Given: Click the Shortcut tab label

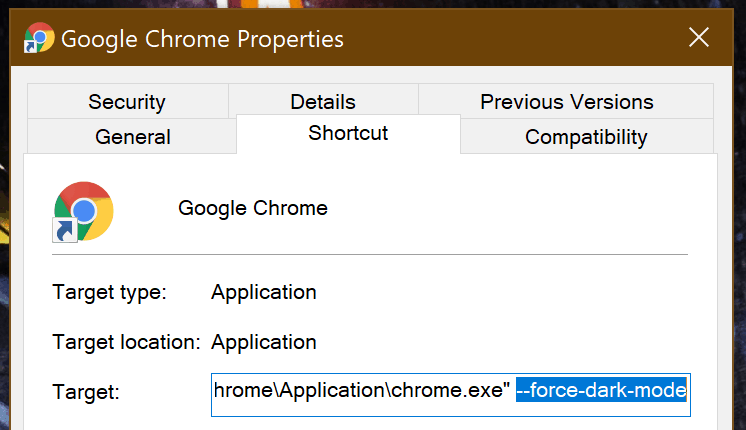Looking at the screenshot, I should click(x=348, y=133).
